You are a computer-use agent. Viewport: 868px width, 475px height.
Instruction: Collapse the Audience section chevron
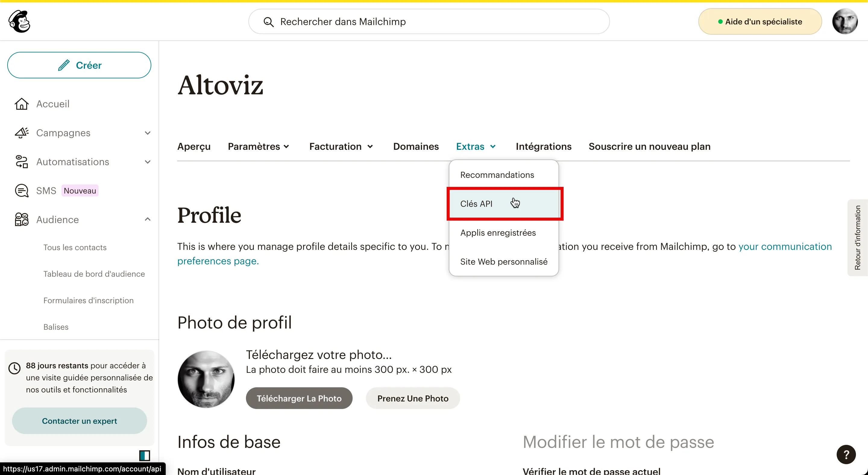click(148, 219)
